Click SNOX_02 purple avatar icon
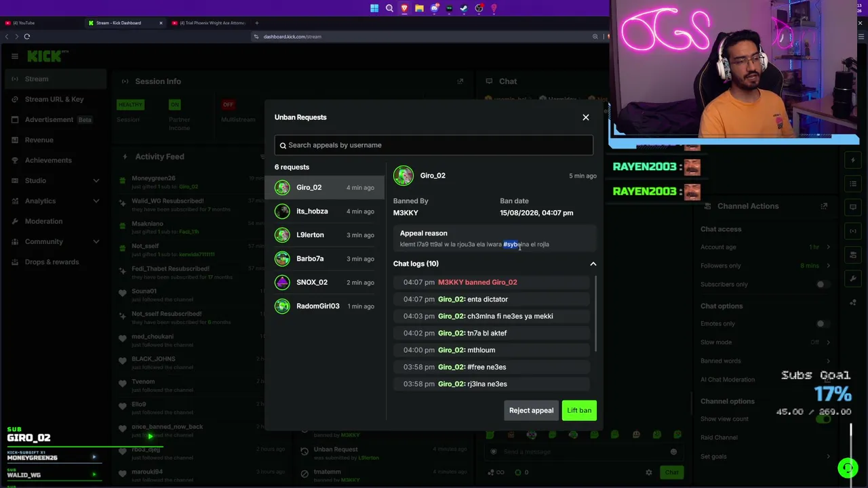This screenshot has height=488, width=868. 282,283
